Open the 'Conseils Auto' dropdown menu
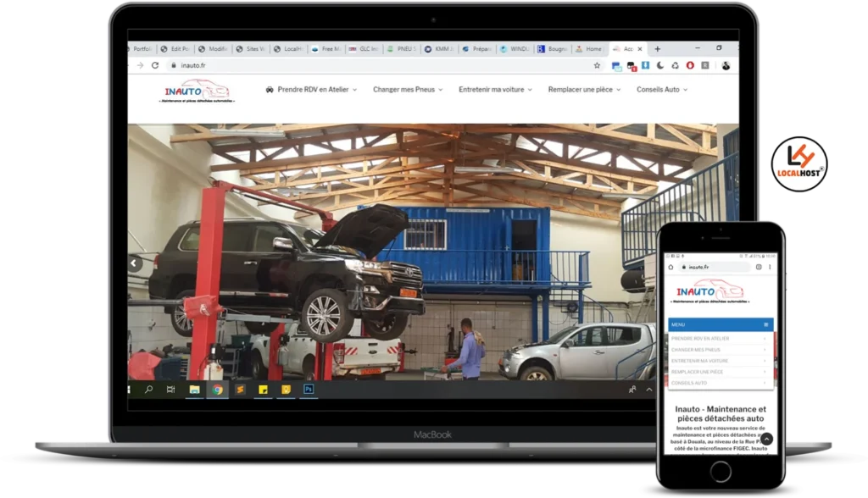868x498 pixels. pyautogui.click(x=662, y=90)
